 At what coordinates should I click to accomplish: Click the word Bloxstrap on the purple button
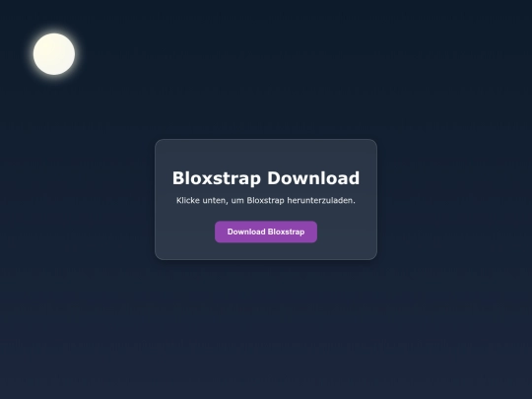pos(286,232)
